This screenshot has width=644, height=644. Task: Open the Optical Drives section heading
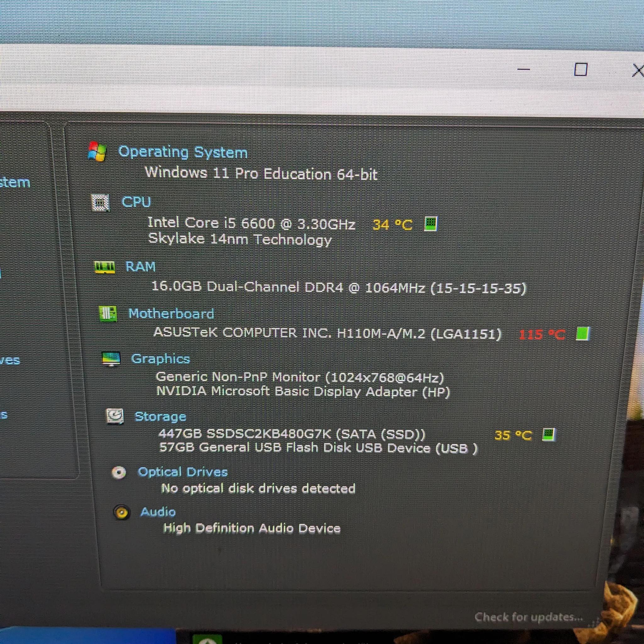coord(183,472)
